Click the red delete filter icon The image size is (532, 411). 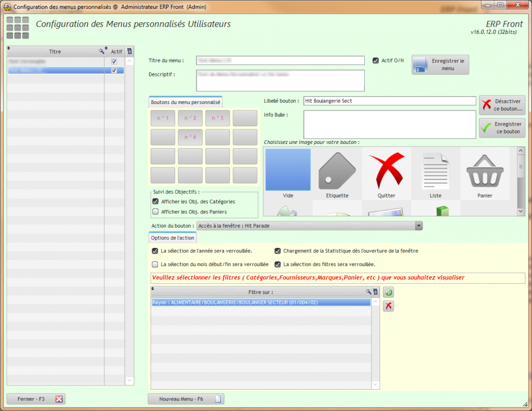click(x=388, y=306)
